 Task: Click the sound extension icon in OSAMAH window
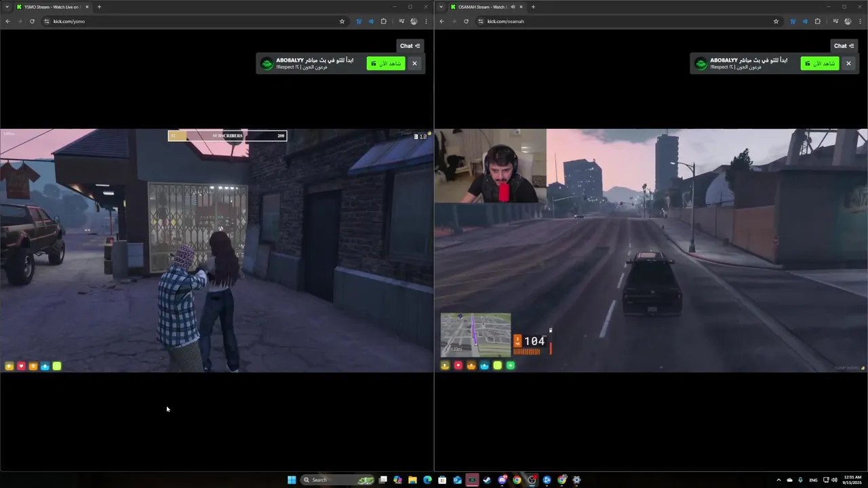805,21
